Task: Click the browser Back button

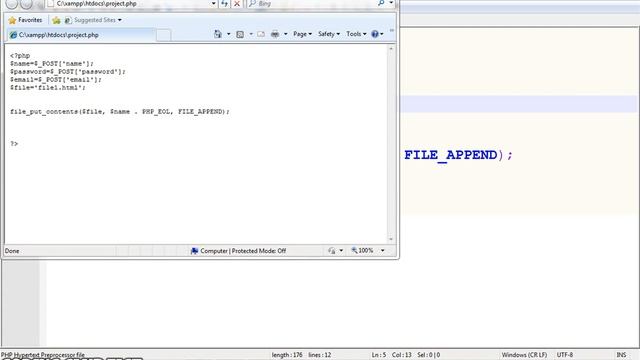Action: 12,4
